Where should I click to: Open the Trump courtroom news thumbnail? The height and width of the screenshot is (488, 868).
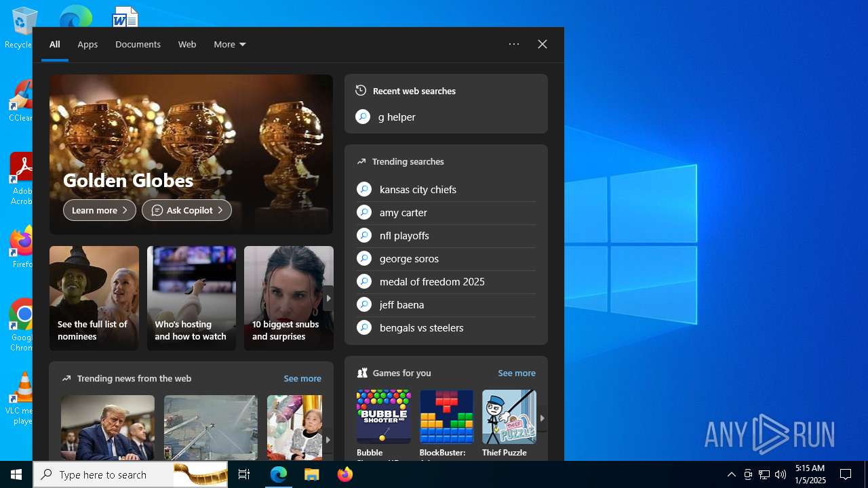tap(108, 428)
